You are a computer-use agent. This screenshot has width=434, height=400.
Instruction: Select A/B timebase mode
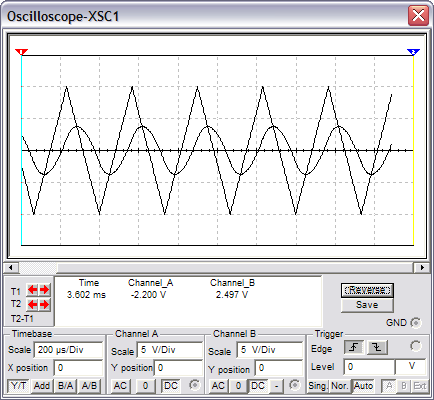point(89,386)
